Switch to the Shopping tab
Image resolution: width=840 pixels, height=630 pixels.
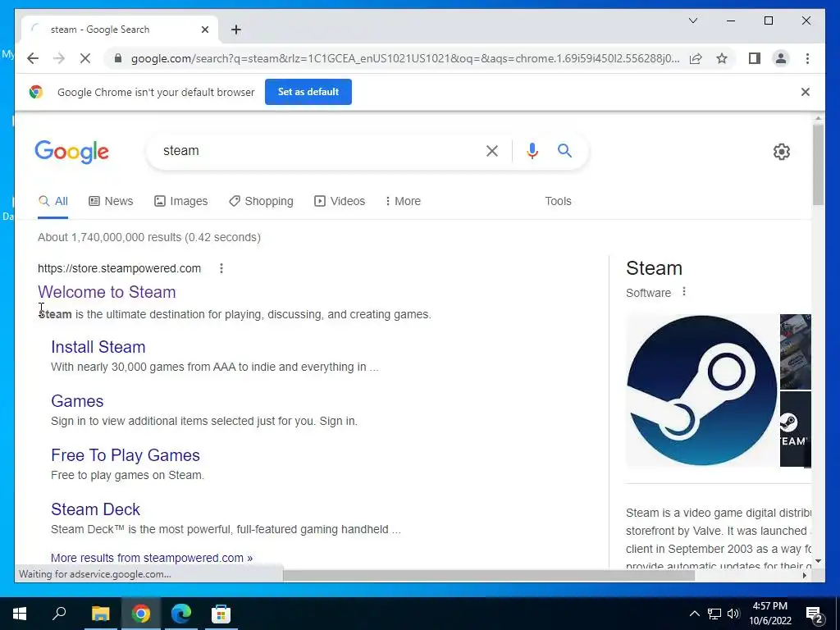262,202
